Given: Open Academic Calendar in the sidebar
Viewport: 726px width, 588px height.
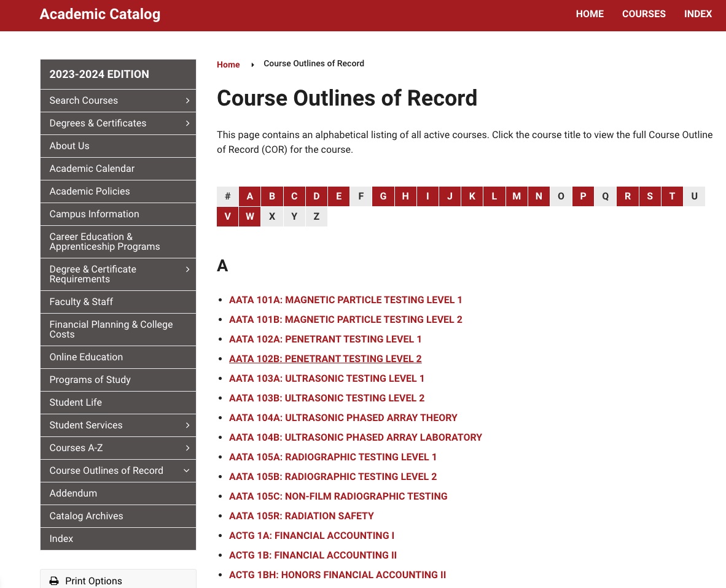Looking at the screenshot, I should coord(92,169).
